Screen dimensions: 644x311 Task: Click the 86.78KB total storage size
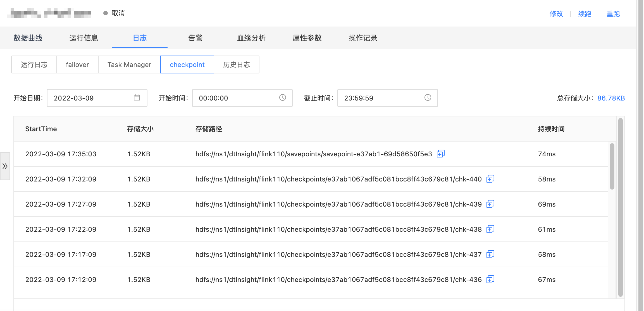tap(611, 98)
